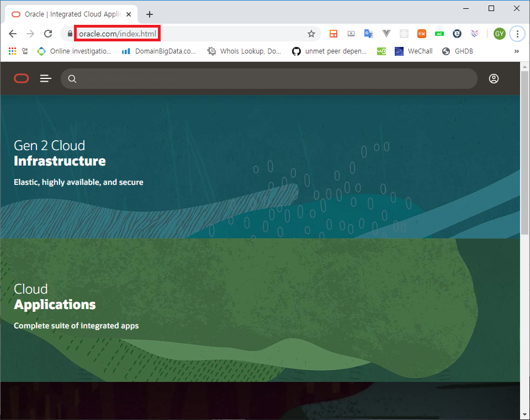530x420 pixels.
Task: Click the Oracle red logo on the page
Action: (22, 79)
